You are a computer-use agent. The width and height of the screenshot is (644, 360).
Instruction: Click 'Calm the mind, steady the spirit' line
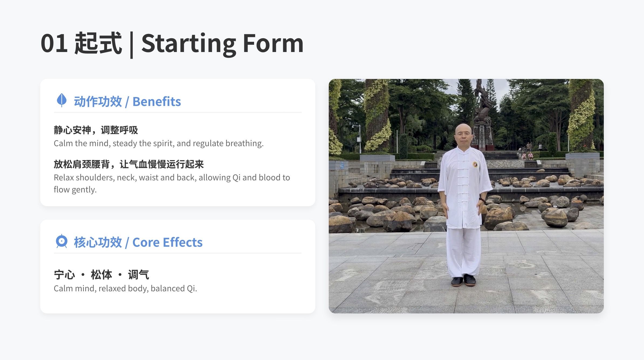(x=159, y=143)
